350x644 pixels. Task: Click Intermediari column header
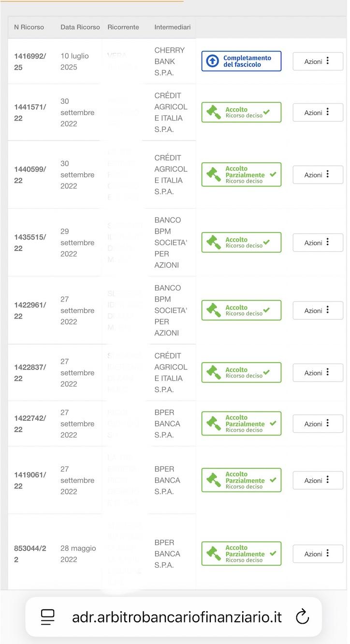[172, 27]
